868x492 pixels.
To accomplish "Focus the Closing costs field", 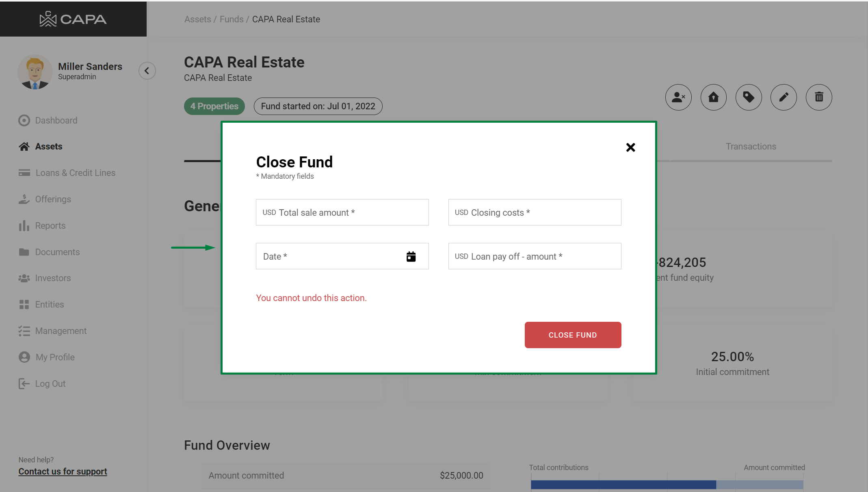I will pos(534,212).
